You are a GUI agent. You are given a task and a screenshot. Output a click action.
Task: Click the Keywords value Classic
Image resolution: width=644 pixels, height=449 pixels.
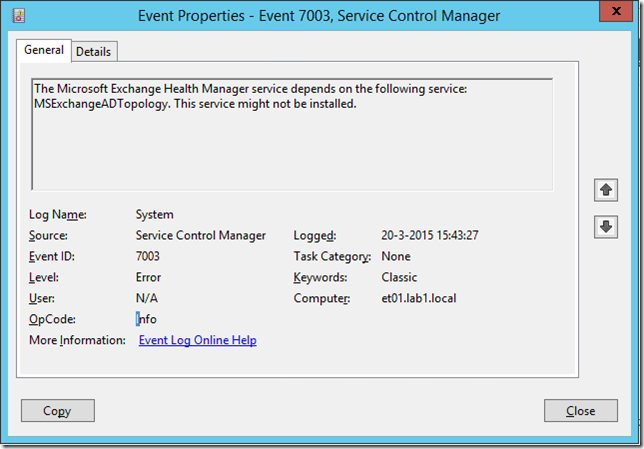click(399, 277)
